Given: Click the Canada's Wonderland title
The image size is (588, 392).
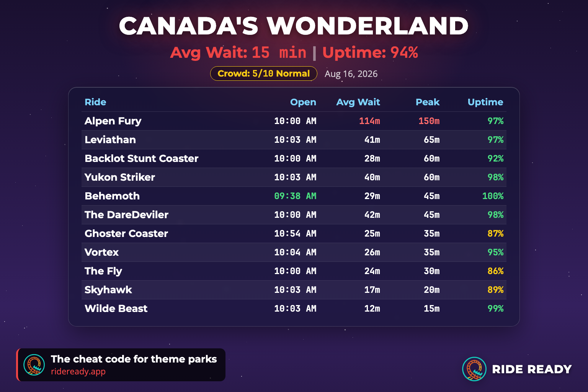Looking at the screenshot, I should coord(294,26).
